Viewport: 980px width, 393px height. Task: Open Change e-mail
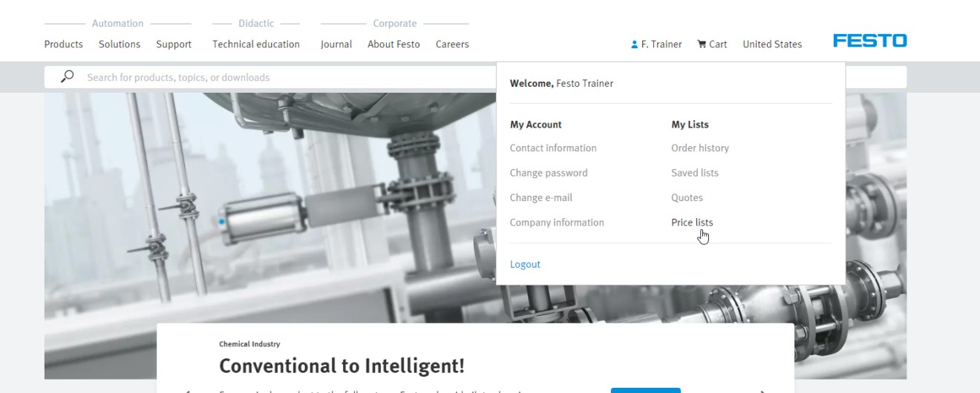(541, 198)
